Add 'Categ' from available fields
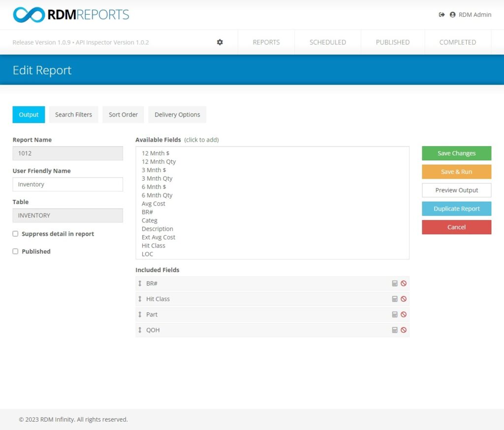Image resolution: width=504 pixels, height=430 pixels. [x=150, y=220]
